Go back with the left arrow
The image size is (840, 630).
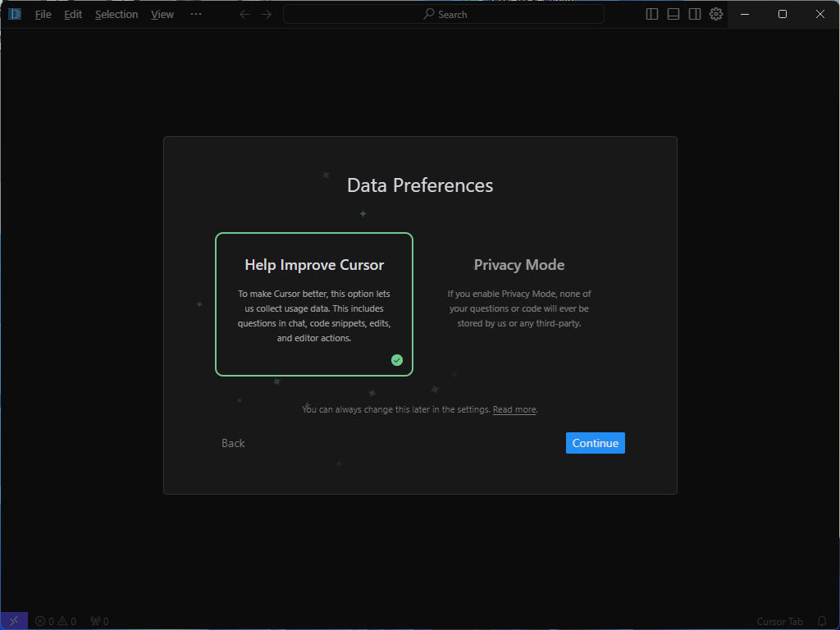pos(244,15)
